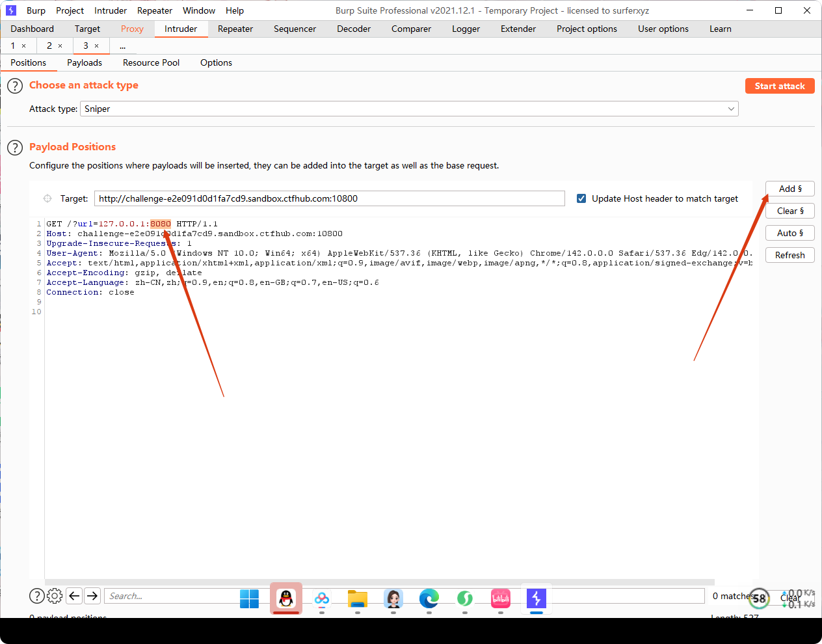Go to next search match arrow
Image resolution: width=822 pixels, height=644 pixels.
(x=92, y=596)
